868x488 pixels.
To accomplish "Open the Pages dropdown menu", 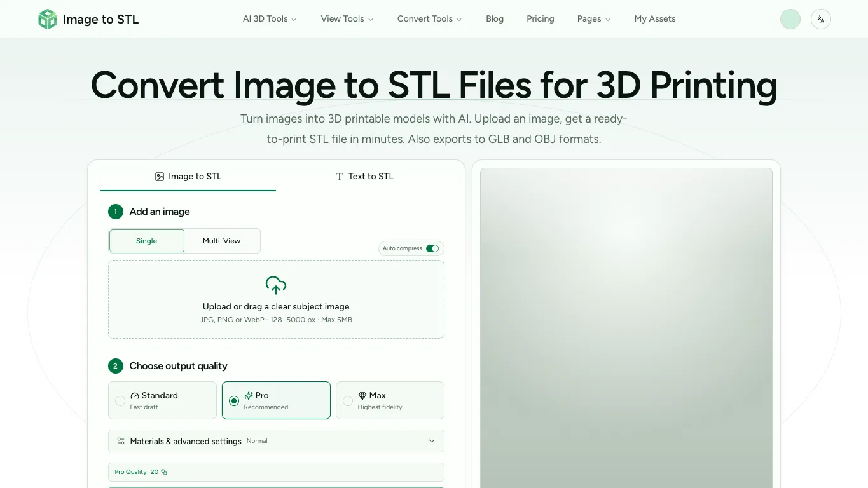I will click(594, 19).
